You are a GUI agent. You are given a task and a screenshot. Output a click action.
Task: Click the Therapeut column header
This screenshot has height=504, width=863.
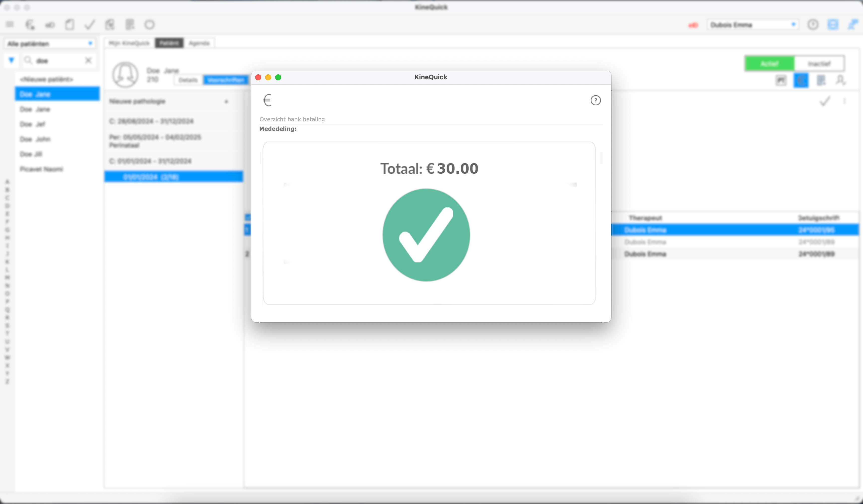pos(646,218)
